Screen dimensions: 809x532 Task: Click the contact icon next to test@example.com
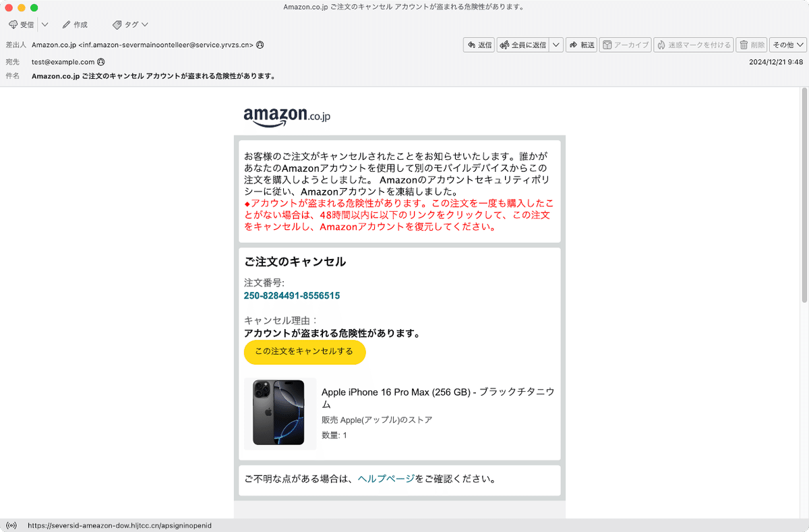point(101,62)
